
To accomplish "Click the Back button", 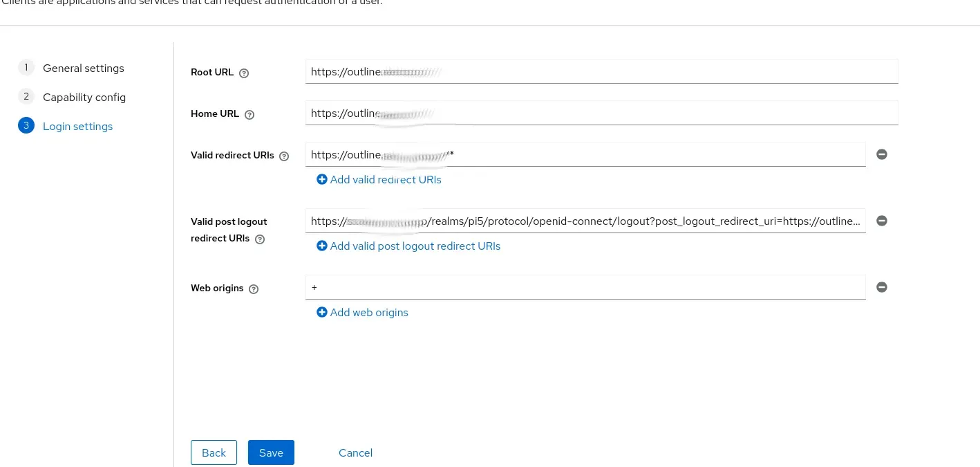I will pyautogui.click(x=214, y=452).
